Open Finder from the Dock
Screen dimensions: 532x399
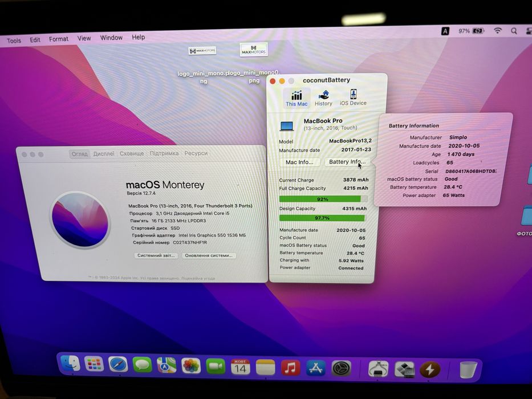[x=70, y=364]
